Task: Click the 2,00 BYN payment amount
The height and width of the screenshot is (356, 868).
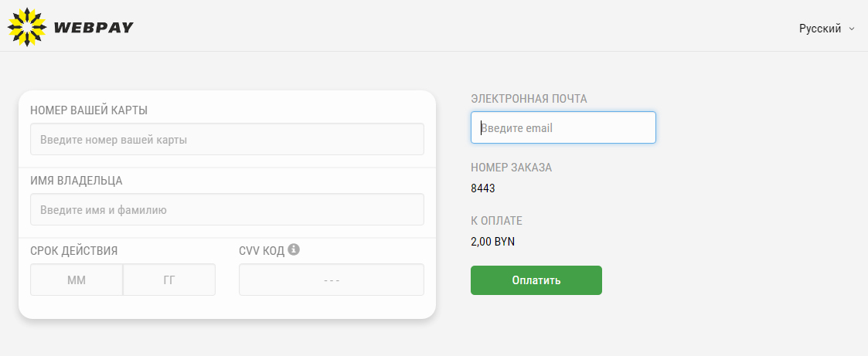Action: (x=493, y=241)
